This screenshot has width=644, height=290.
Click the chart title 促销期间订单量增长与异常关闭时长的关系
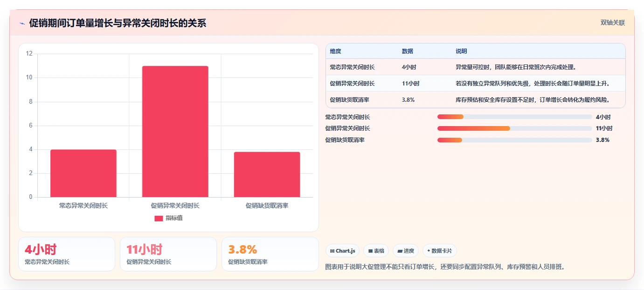[118, 23]
